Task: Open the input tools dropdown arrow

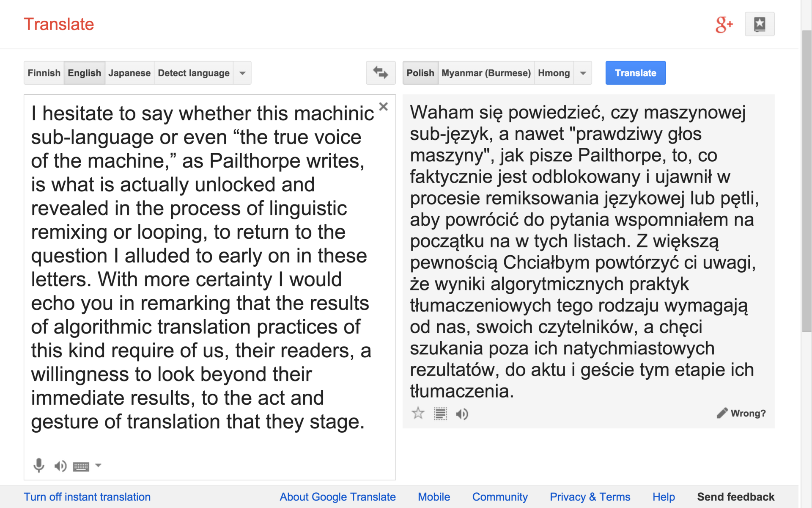Action: pyautogui.click(x=98, y=465)
